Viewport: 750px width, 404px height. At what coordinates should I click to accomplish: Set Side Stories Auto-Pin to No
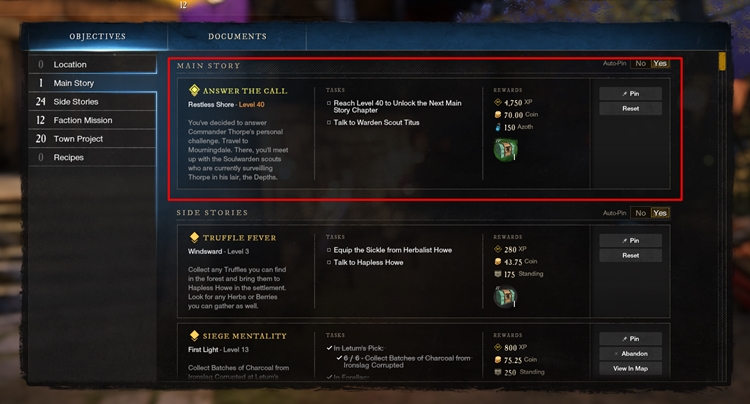tap(640, 213)
